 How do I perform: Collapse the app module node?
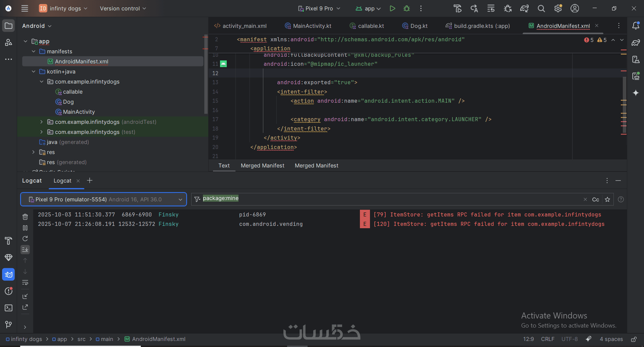(25, 41)
